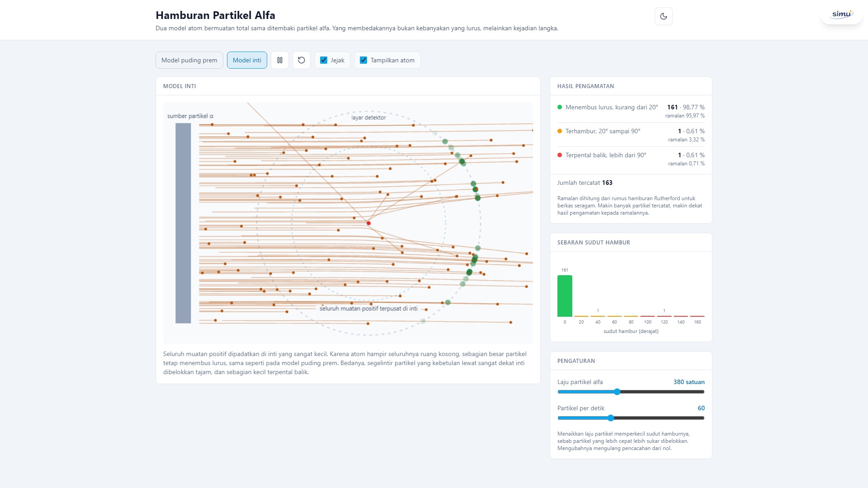
Task: Click the Jejak label text
Action: point(337,60)
